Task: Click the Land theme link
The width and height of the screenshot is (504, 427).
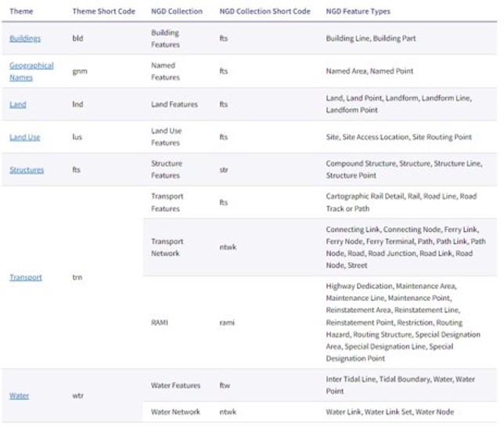Action: tap(18, 104)
